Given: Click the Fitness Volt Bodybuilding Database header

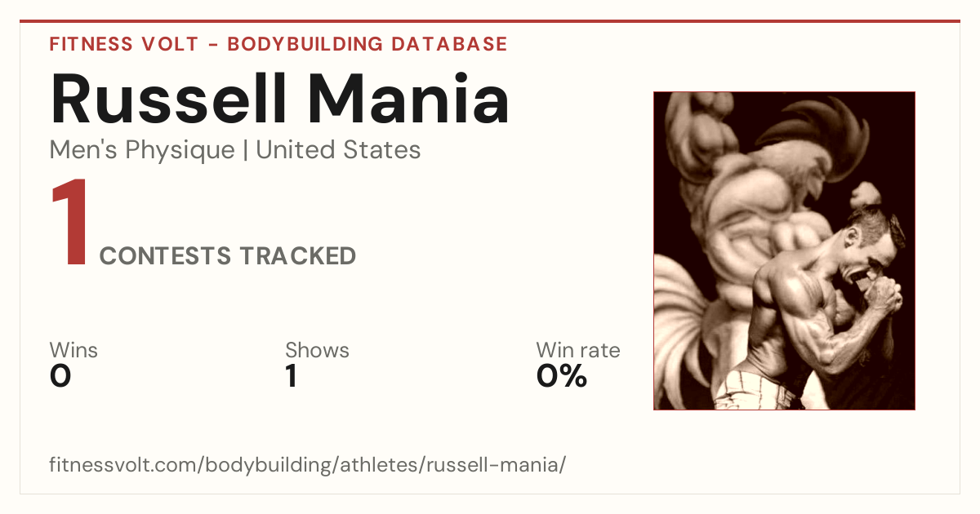Looking at the screenshot, I should click(x=278, y=44).
